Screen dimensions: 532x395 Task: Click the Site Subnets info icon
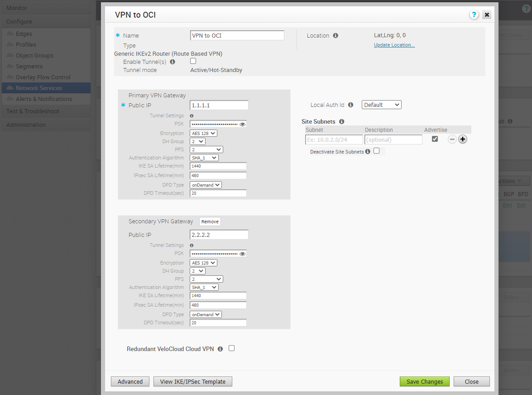pyautogui.click(x=342, y=122)
